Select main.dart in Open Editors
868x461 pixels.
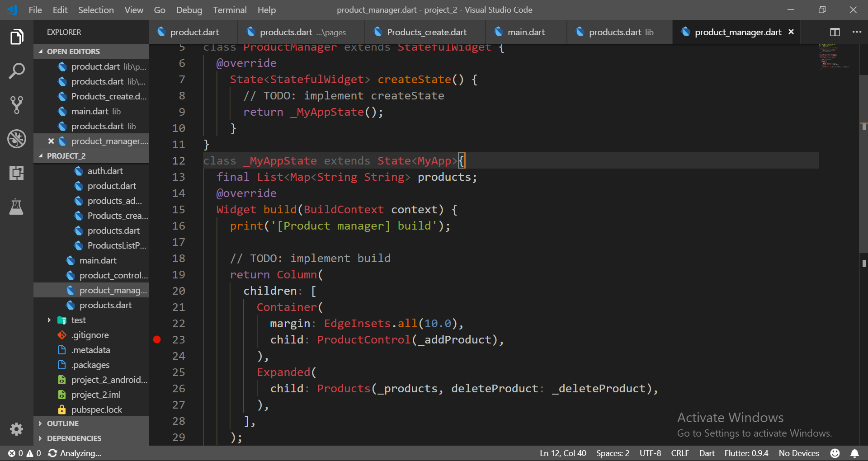pos(91,111)
